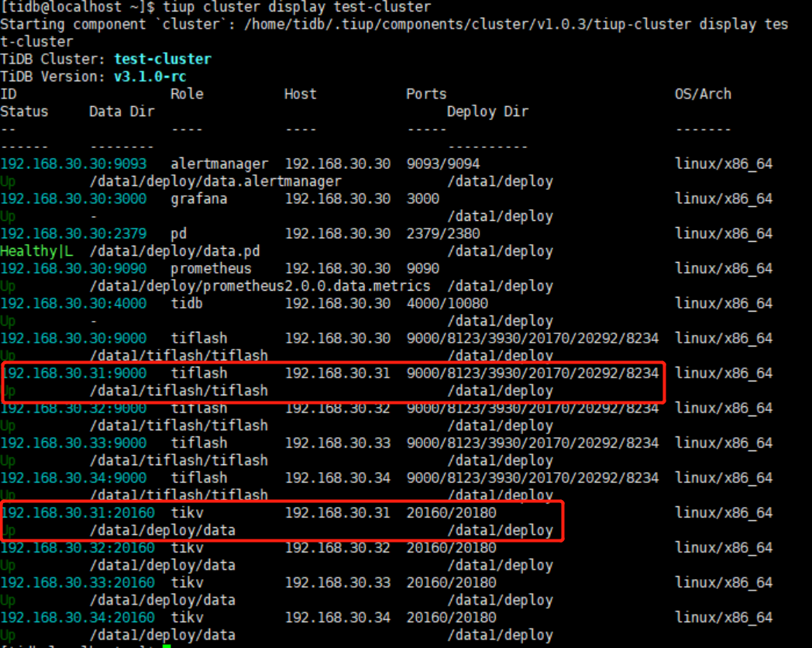Click Up status beneath ID 192.168.30.30:9093
812x648 pixels.
pyautogui.click(x=8, y=182)
